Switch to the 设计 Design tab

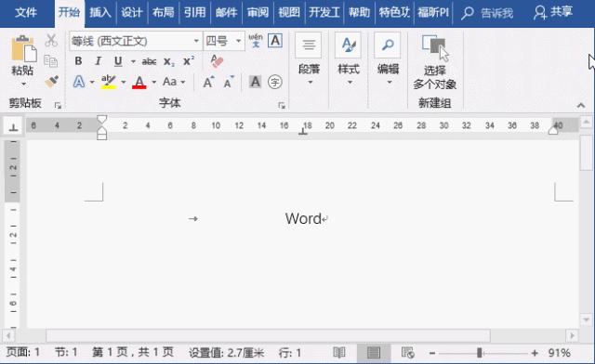132,12
